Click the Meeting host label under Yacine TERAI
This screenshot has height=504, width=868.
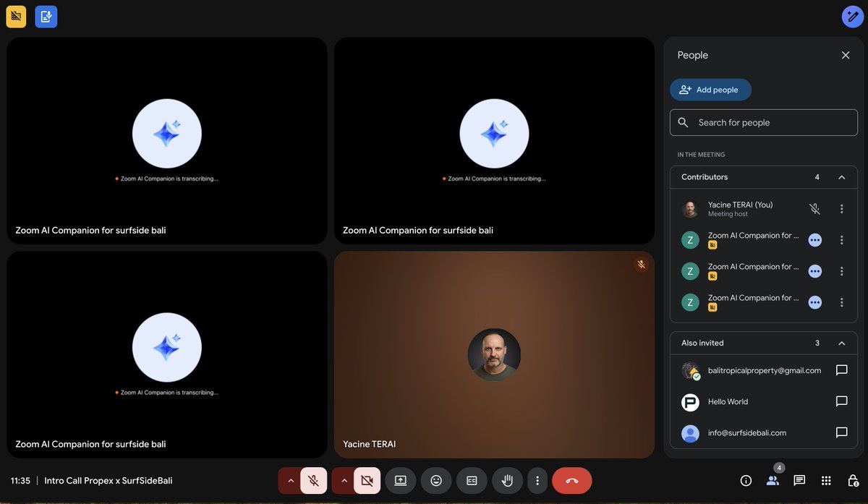tap(728, 214)
